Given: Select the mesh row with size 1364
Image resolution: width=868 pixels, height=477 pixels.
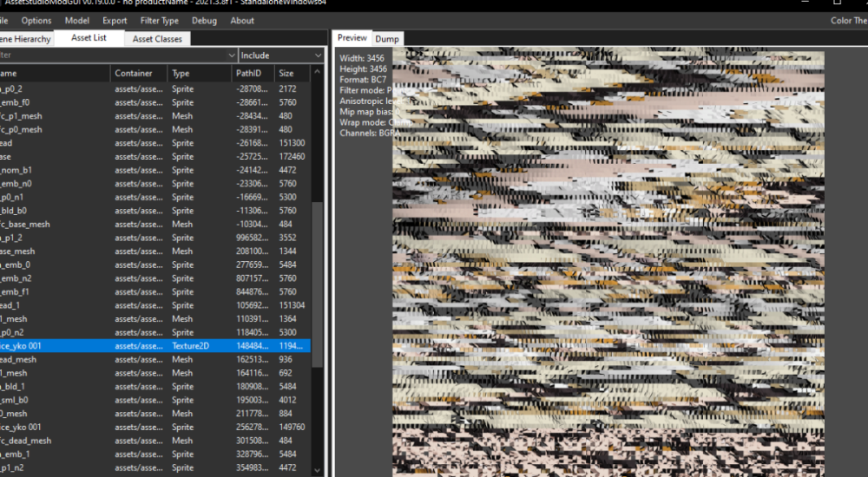Looking at the screenshot, I should pyautogui.click(x=155, y=319).
